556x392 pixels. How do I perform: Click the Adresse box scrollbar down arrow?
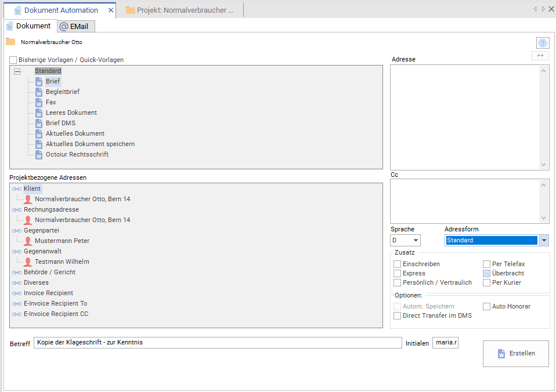coord(544,165)
